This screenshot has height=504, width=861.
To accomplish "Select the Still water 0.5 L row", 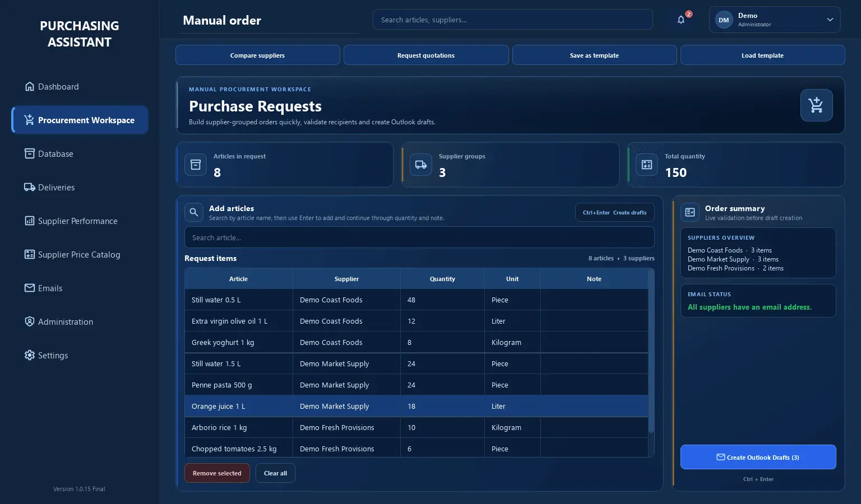I will pyautogui.click(x=416, y=300).
